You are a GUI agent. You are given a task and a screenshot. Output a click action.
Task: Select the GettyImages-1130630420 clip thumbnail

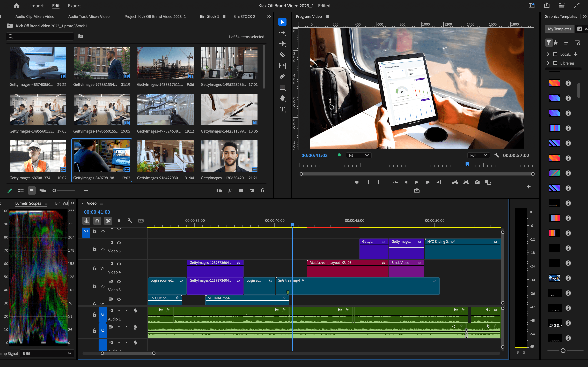229,156
